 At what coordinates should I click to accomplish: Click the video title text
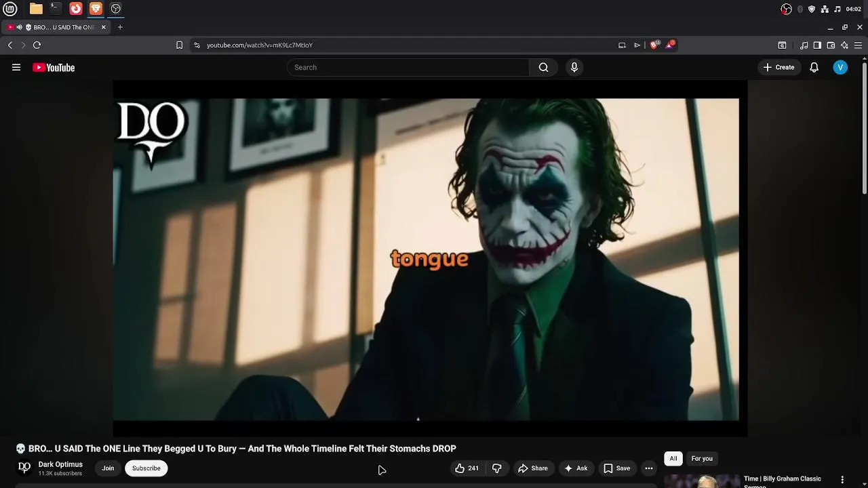tap(236, 449)
